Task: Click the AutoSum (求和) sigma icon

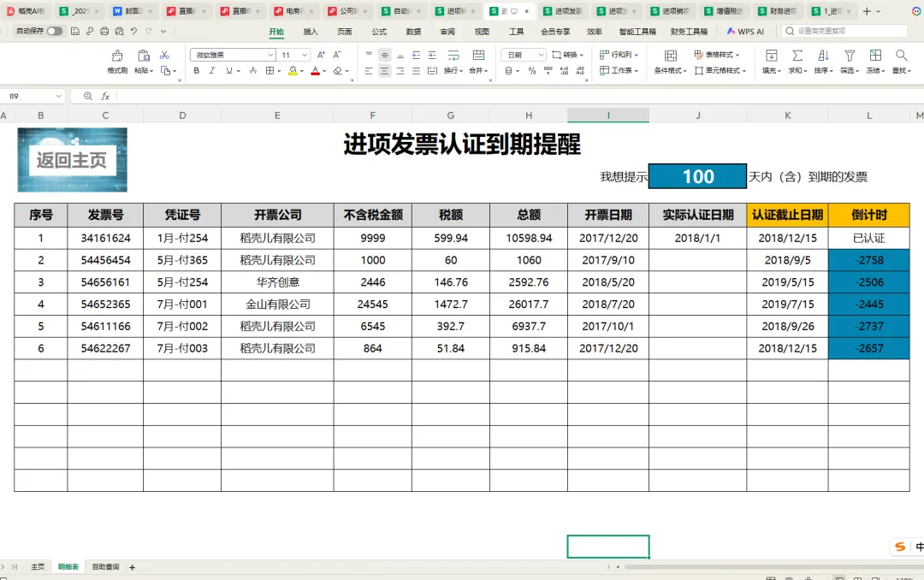Action: [797, 56]
